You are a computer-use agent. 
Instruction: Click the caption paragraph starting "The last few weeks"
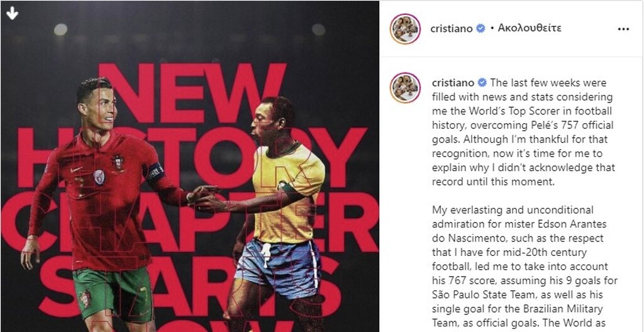524,132
